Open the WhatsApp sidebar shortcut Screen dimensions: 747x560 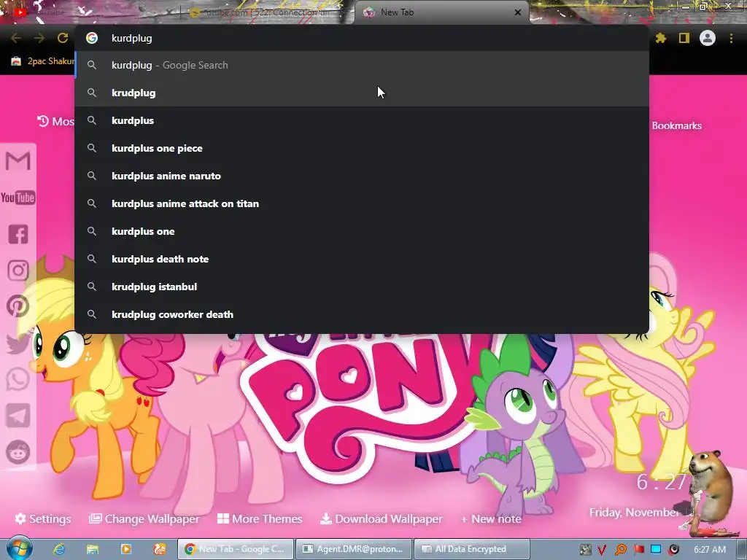tap(18, 379)
